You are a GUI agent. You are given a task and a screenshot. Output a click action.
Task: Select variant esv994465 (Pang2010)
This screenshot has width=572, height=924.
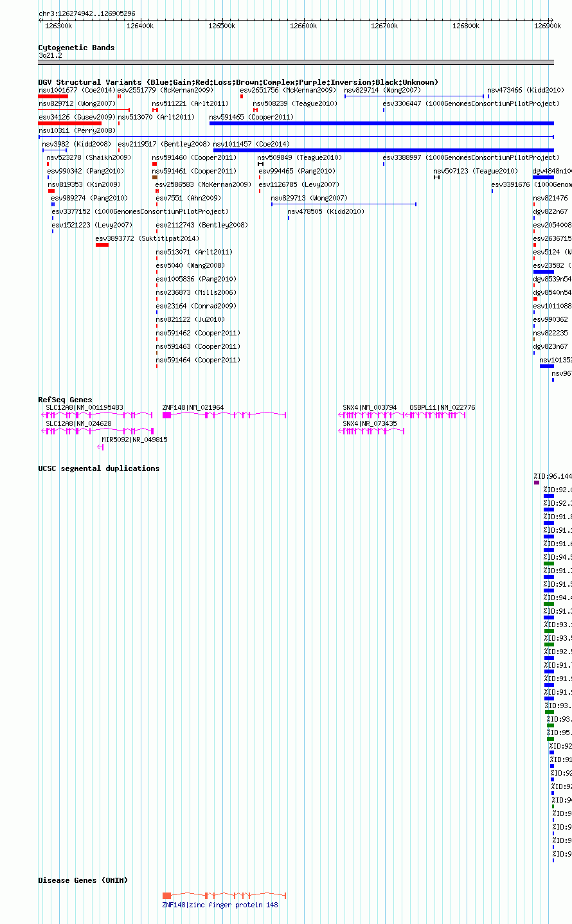296,171
